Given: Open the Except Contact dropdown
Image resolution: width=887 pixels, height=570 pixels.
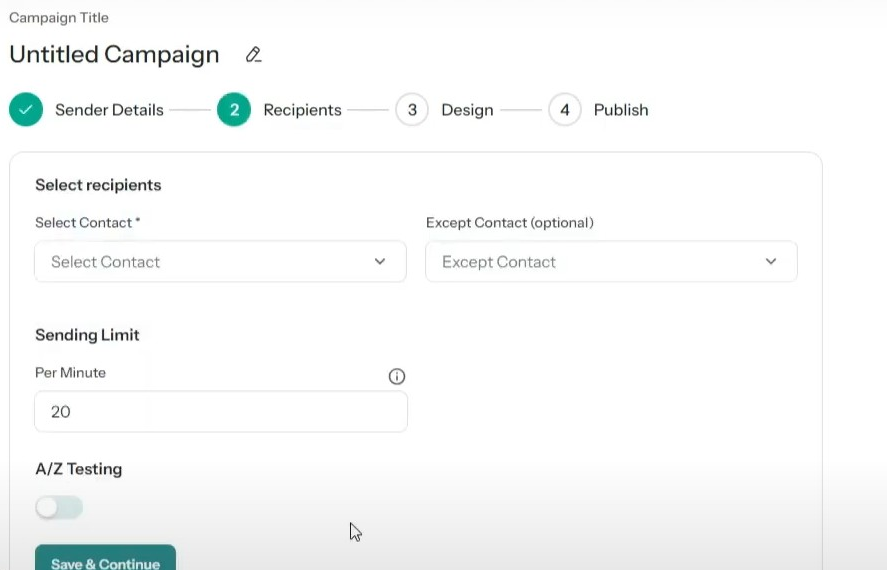Looking at the screenshot, I should [612, 262].
